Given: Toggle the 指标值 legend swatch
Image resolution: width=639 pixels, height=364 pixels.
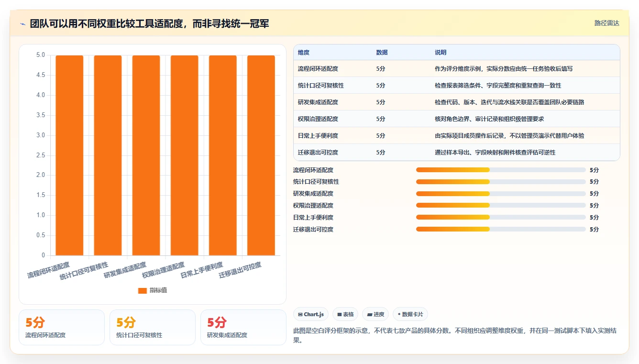Looking at the screenshot, I should tap(142, 290).
